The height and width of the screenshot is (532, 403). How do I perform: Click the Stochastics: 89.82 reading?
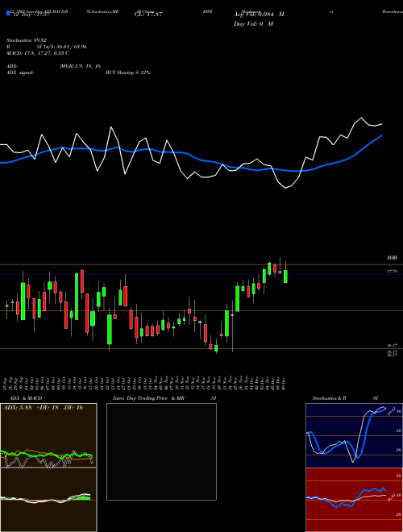coord(26,40)
